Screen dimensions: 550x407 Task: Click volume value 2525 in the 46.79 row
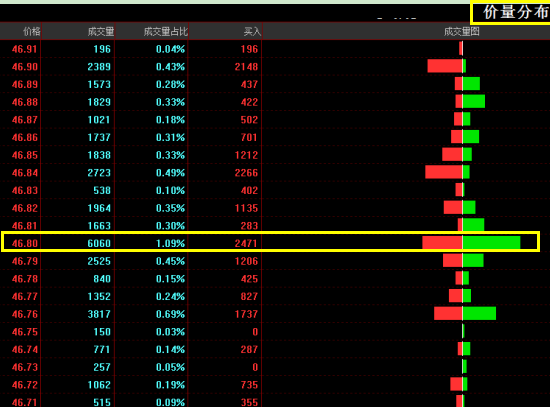[x=99, y=261]
